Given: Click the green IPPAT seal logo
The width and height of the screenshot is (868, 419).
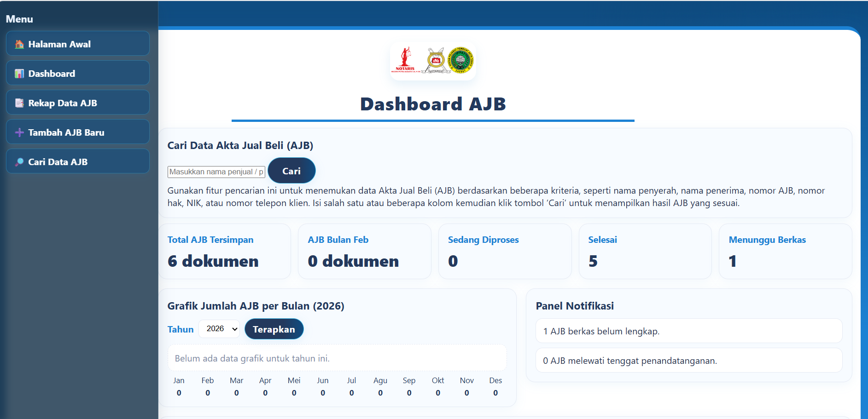Looking at the screenshot, I should 462,60.
